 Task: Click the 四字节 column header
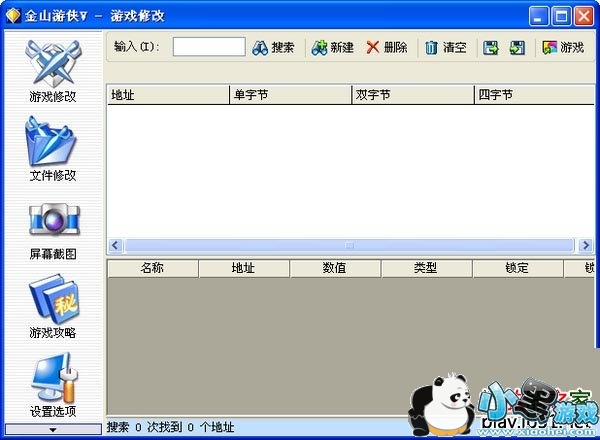(535, 95)
